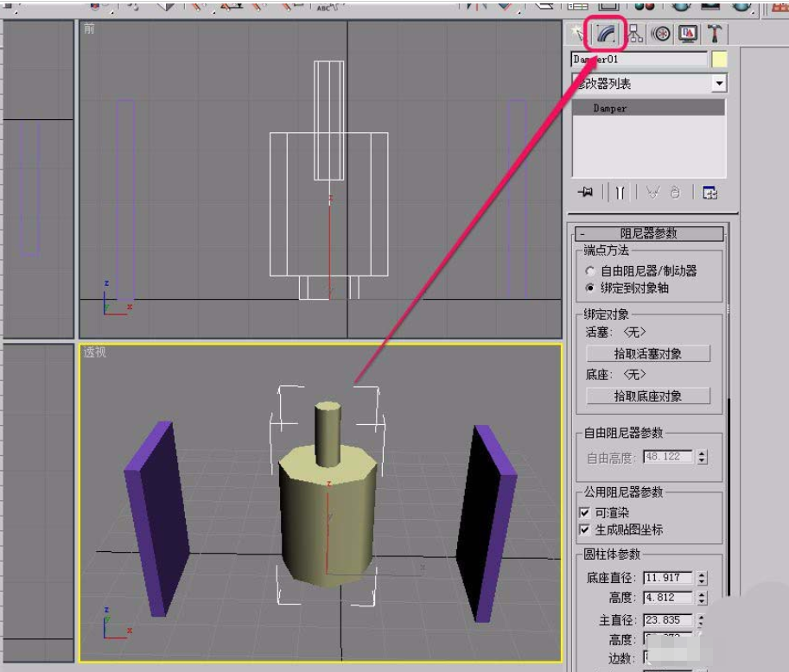Open the Create command panel tab
Viewport: 789px width, 672px height.
click(x=577, y=34)
